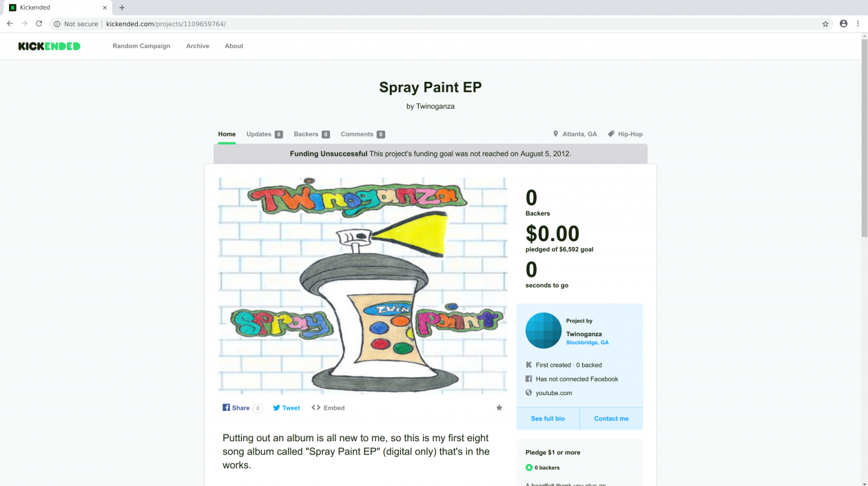868x486 pixels.
Task: Click the Kickended logo
Action: 49,46
